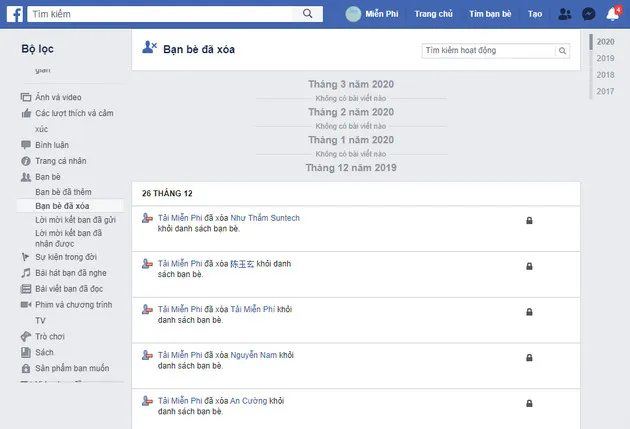Click the thumbs-up likes filter icon
This screenshot has width=630, height=429.
click(26, 113)
